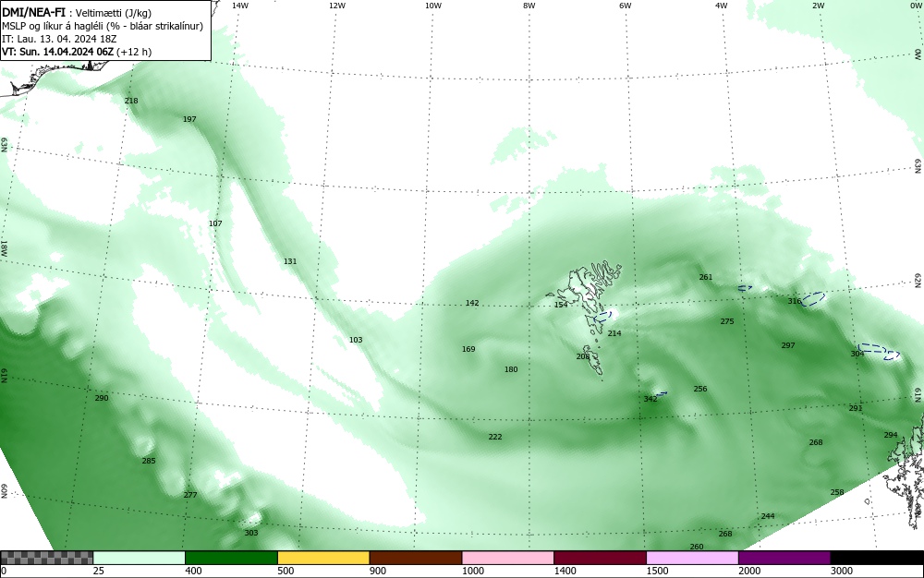Select the black legend swatch above 3000

tap(877, 558)
